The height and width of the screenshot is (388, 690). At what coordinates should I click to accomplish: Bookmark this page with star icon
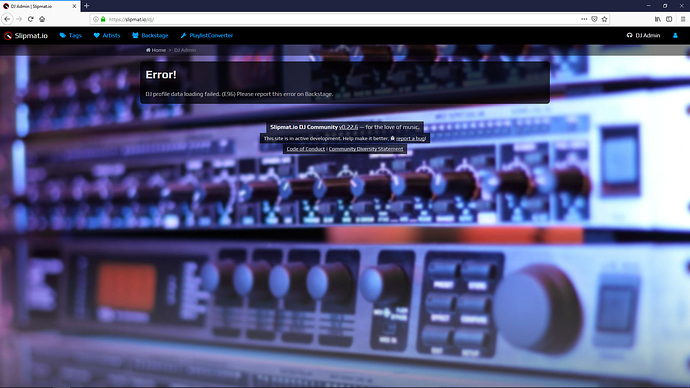pyautogui.click(x=604, y=19)
